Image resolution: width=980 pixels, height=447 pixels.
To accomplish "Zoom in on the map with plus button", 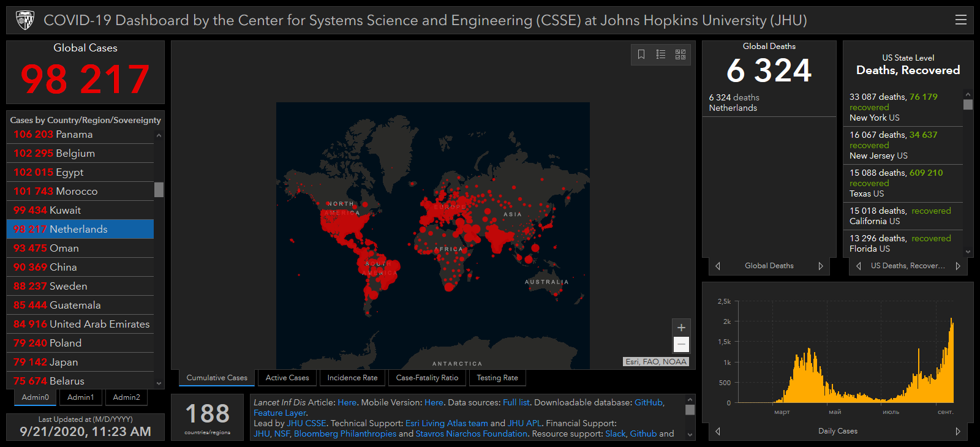I will click(681, 328).
